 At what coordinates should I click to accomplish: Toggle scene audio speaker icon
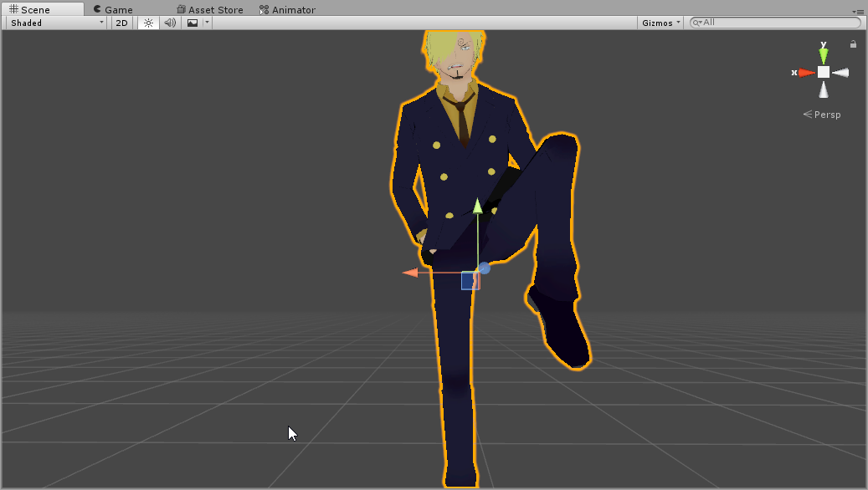click(170, 23)
